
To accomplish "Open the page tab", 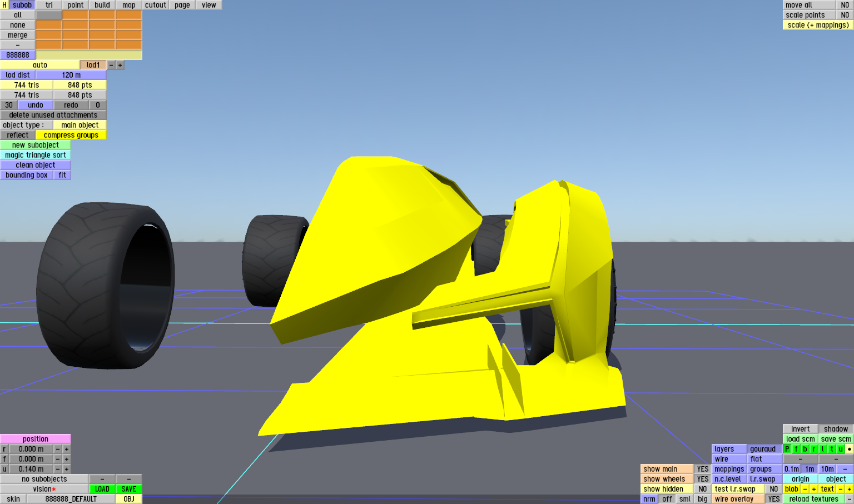I will click(182, 5).
